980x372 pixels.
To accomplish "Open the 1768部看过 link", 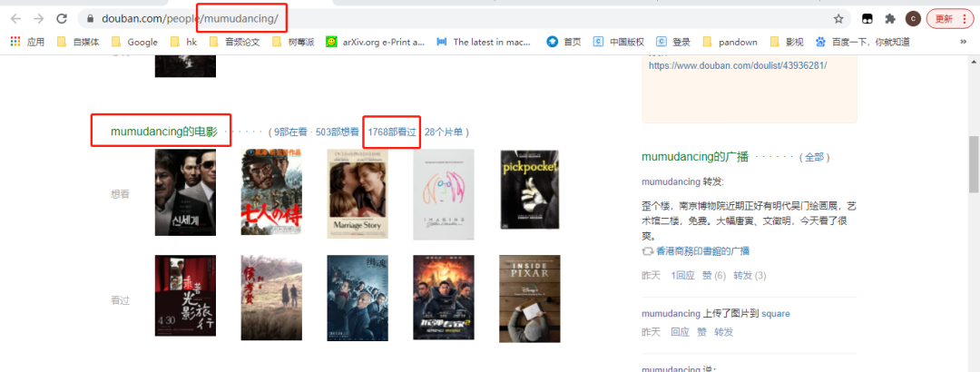I will pyautogui.click(x=392, y=132).
